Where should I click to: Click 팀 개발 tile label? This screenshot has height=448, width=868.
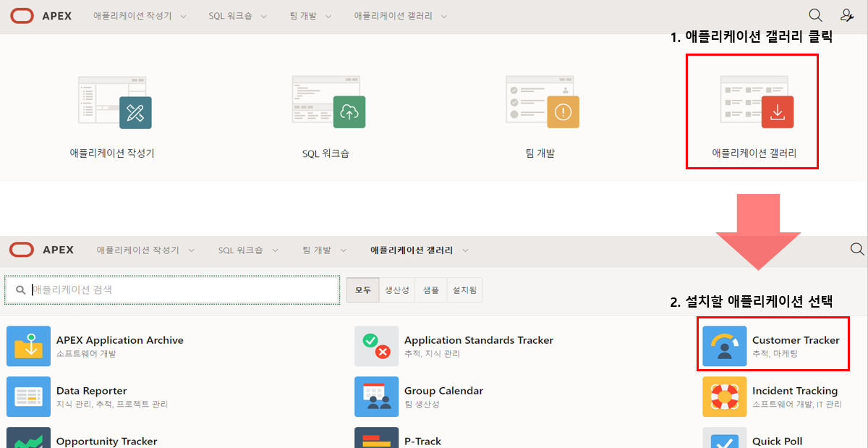(540, 153)
